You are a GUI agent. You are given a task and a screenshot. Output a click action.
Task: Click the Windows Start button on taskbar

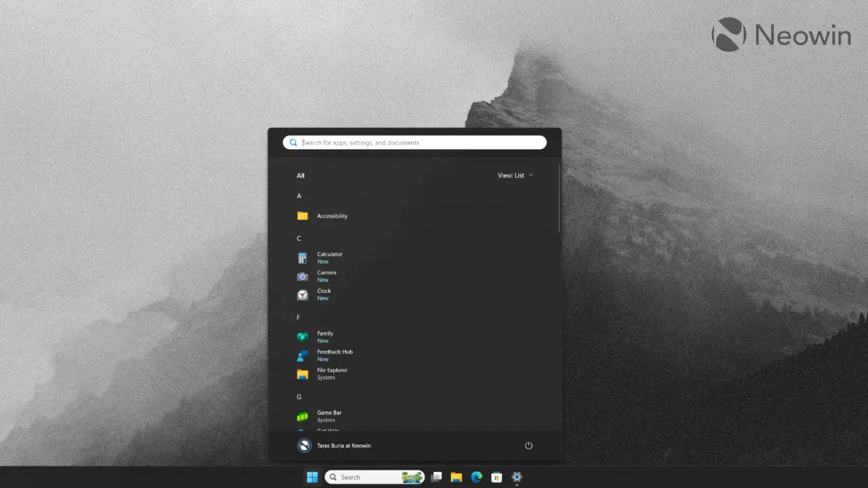tap(312, 477)
